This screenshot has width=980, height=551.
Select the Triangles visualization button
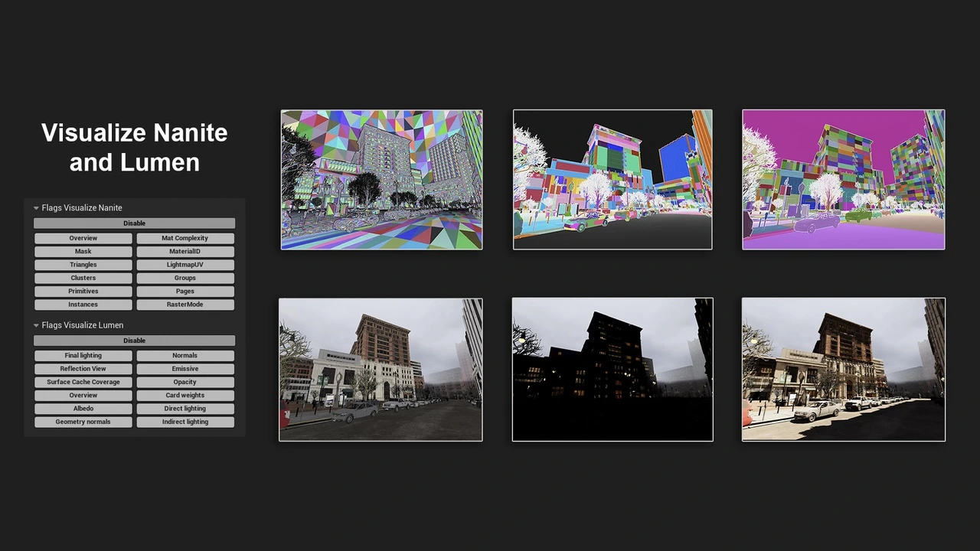tap(83, 265)
